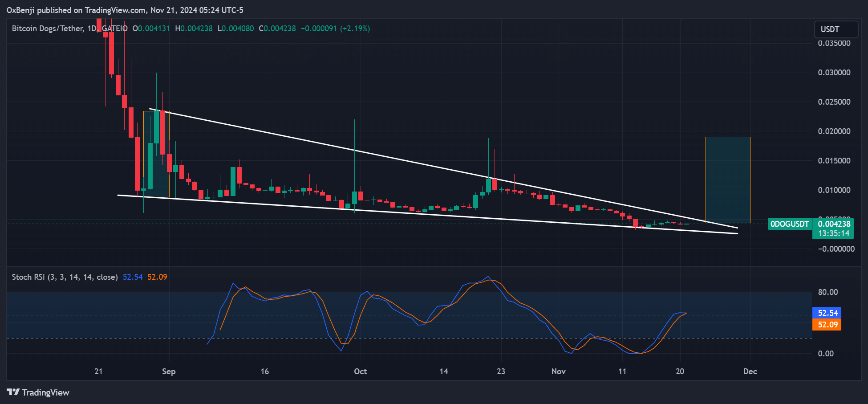Click the Stoch RSI blue value 52.54 badge
Image resolution: width=868 pixels, height=404 pixels.
(827, 313)
